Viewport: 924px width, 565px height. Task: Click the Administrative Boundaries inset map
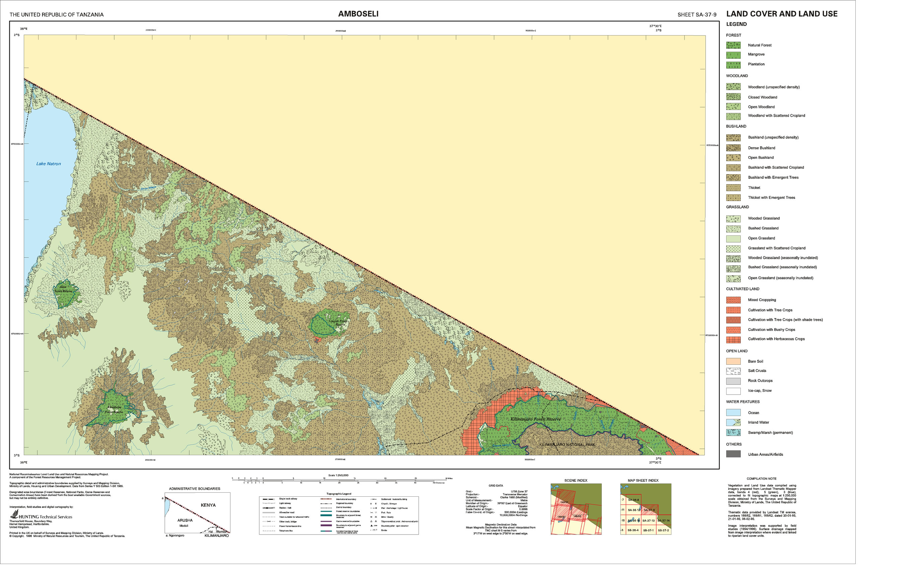[197, 512]
